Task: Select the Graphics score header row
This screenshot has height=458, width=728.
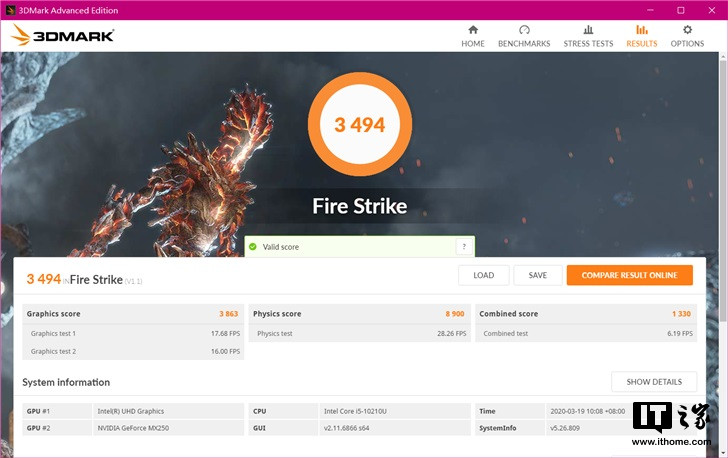Action: point(133,314)
